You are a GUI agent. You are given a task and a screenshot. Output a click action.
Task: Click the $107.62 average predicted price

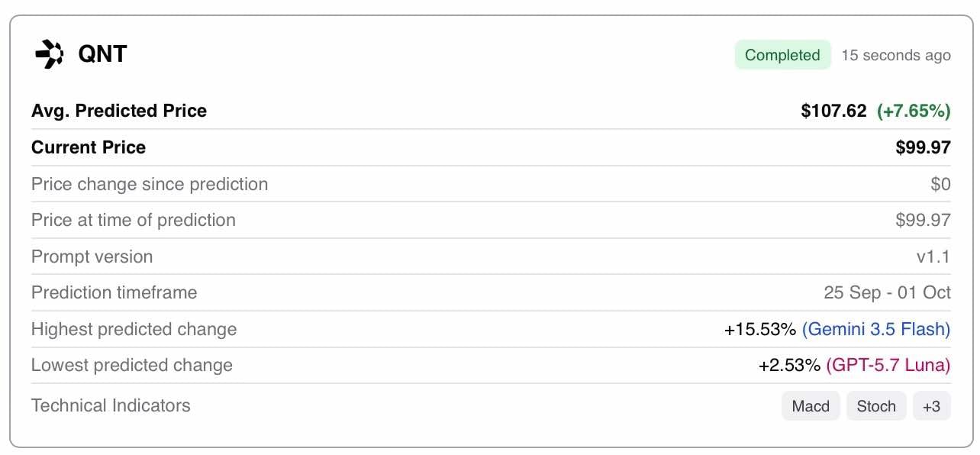click(x=833, y=111)
